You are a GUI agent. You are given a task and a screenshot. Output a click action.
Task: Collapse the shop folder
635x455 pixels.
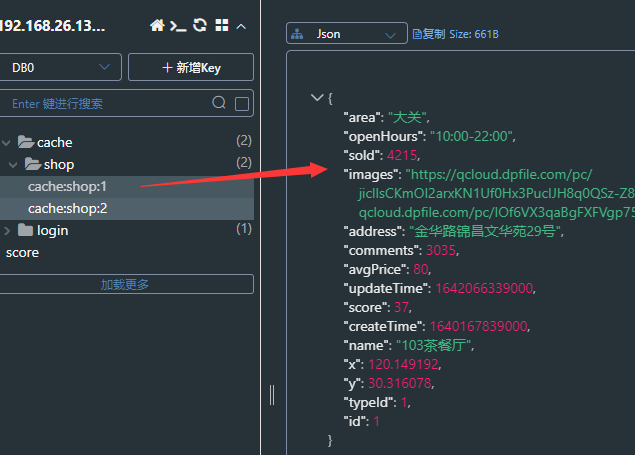(13, 165)
